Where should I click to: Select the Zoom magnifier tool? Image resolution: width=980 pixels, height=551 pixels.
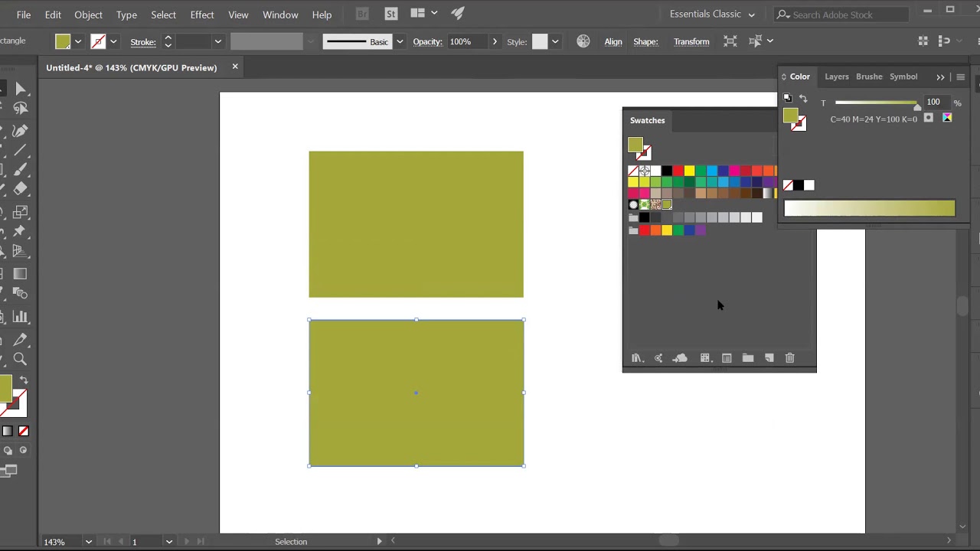(21, 359)
